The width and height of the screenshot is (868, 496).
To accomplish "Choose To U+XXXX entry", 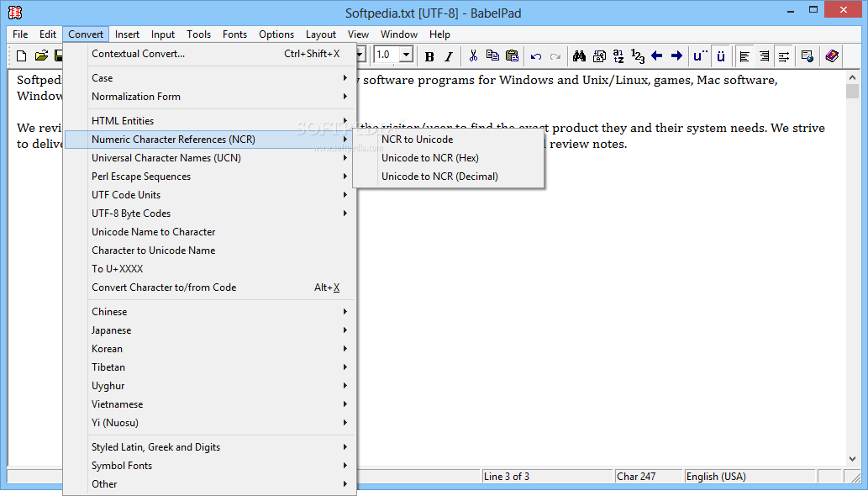I will (210, 268).
